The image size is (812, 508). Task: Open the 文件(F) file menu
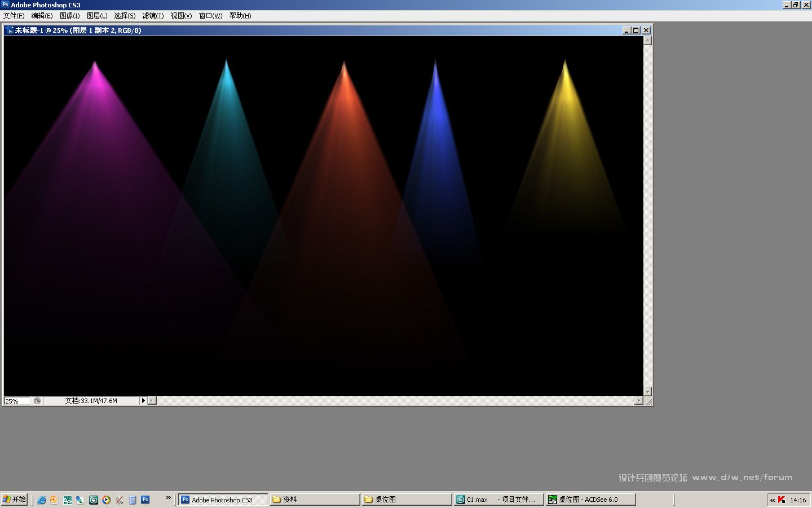click(x=14, y=16)
